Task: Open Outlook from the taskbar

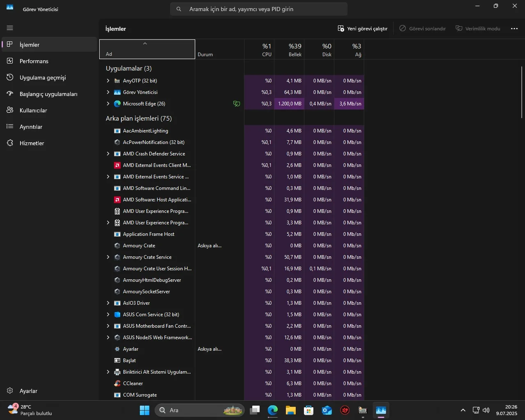Action: (x=327, y=410)
